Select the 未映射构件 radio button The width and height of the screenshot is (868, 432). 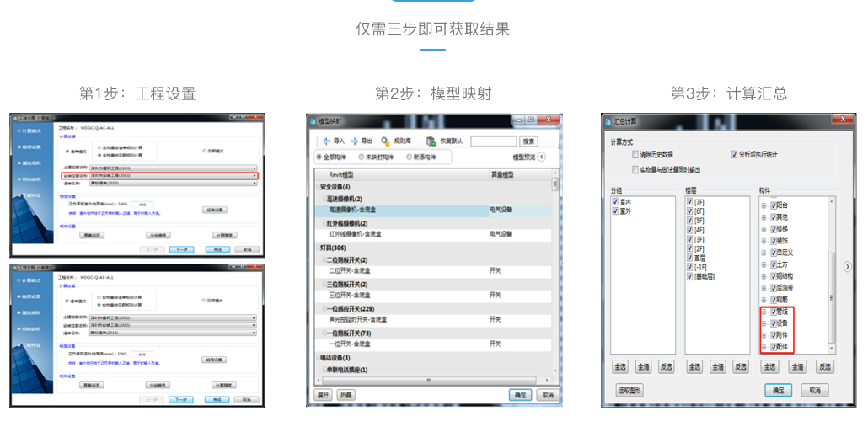pos(362,157)
